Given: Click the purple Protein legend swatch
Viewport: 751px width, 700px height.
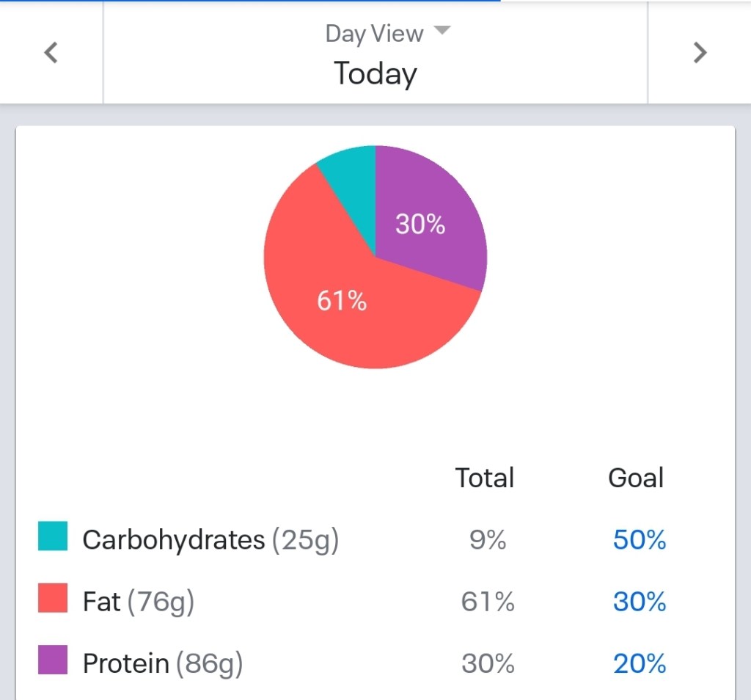Looking at the screenshot, I should tap(53, 660).
